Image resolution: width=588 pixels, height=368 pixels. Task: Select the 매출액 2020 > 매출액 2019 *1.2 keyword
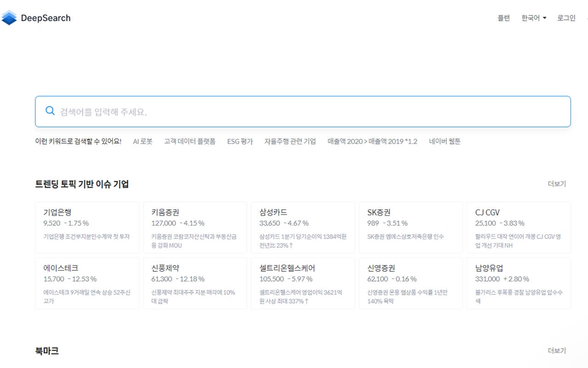pyautogui.click(x=372, y=141)
